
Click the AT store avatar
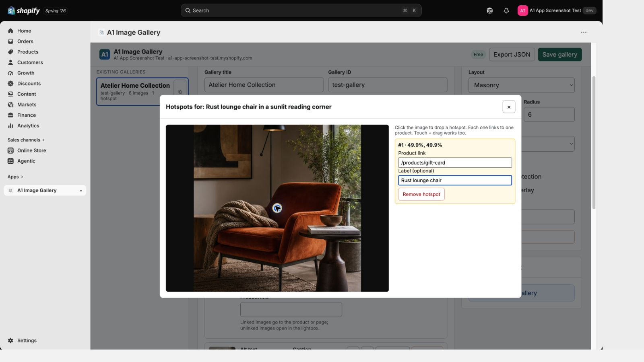click(x=522, y=10)
